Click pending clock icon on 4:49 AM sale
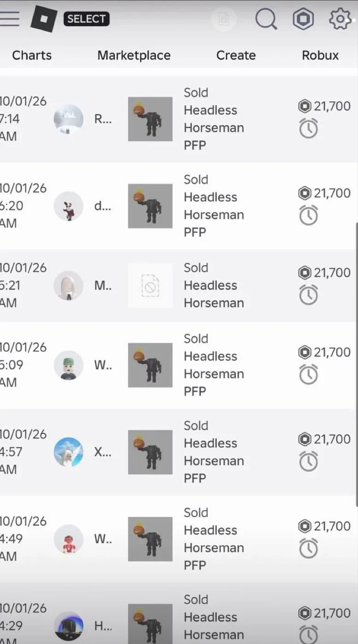The height and width of the screenshot is (644, 358). point(308,548)
